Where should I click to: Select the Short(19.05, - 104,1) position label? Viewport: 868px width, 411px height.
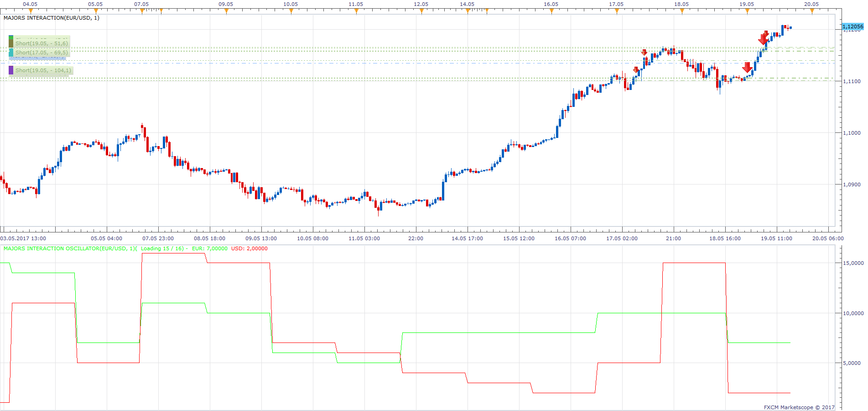pyautogui.click(x=43, y=70)
